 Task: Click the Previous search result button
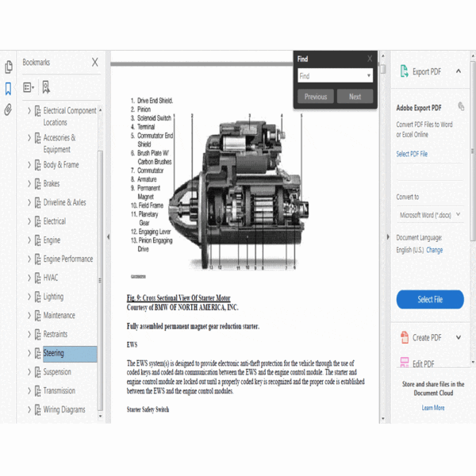pyautogui.click(x=316, y=97)
